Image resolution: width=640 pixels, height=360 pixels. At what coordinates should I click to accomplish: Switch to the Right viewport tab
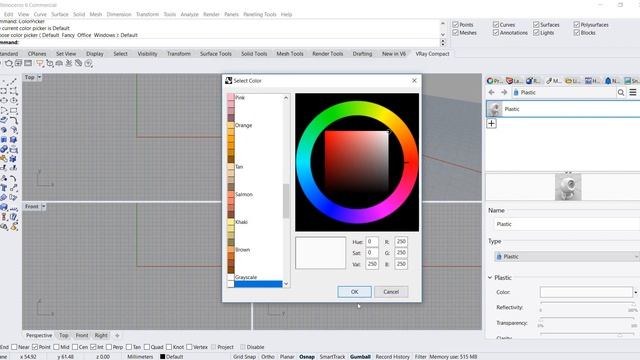pyautogui.click(x=101, y=336)
